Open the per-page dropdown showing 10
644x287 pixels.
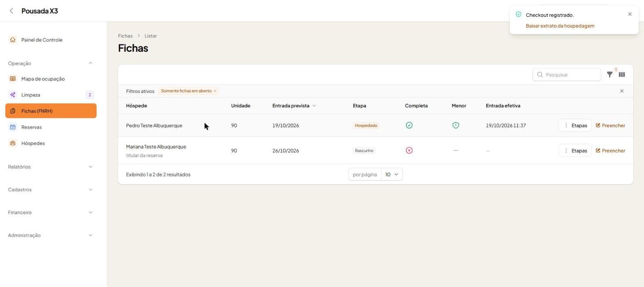392,174
